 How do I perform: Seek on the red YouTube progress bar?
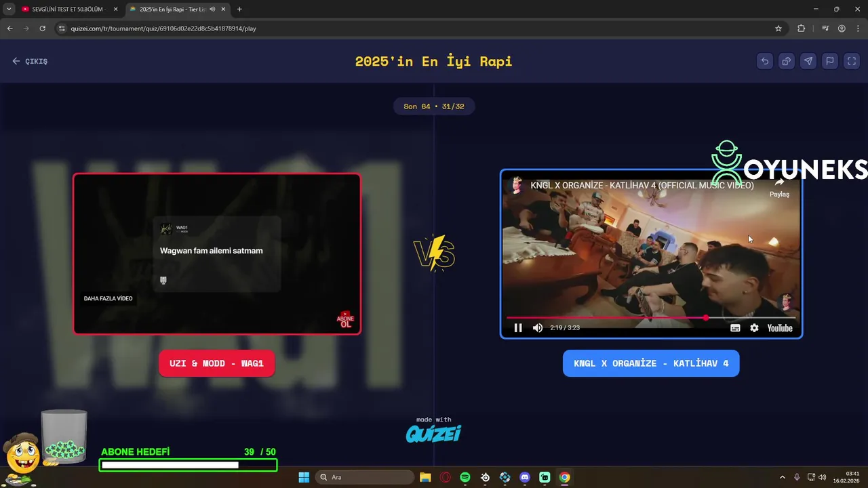651,317
